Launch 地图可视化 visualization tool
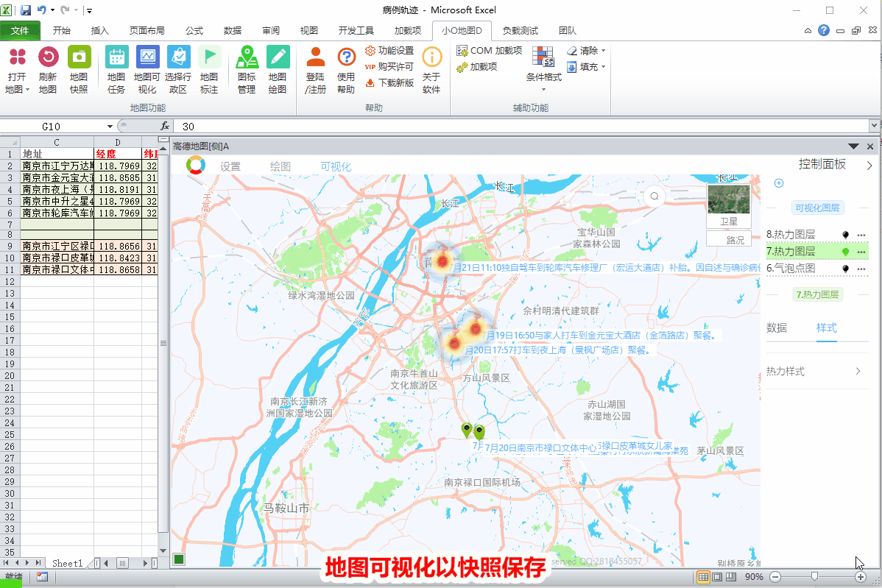 pos(147,69)
